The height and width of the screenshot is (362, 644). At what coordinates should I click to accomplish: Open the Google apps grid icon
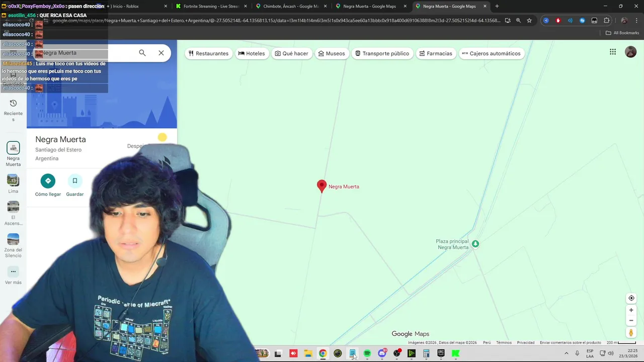613,52
